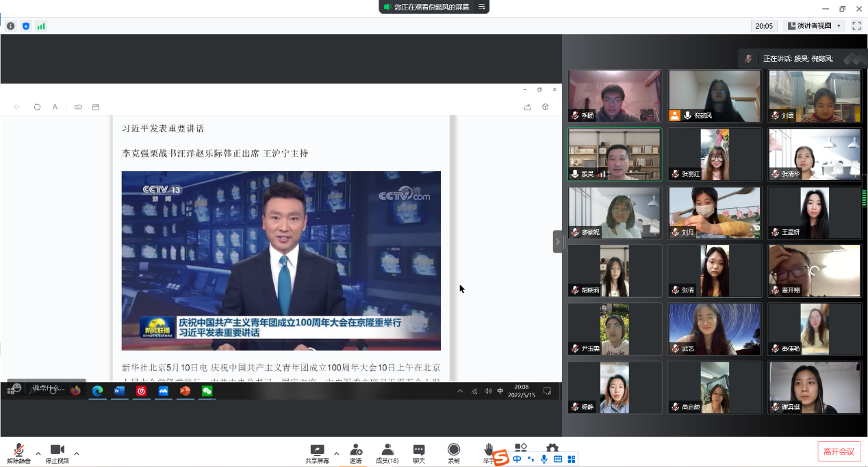Viewport: 868px width, 467px height.
Task: Expand video options arrow beside 停止视频
Action: coord(76,453)
